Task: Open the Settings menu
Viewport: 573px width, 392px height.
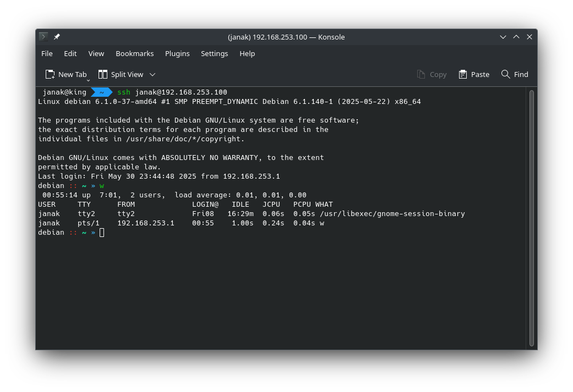Action: pos(214,53)
